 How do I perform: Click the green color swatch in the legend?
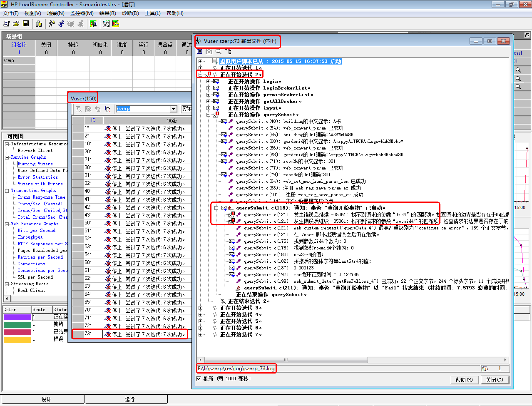(17, 324)
